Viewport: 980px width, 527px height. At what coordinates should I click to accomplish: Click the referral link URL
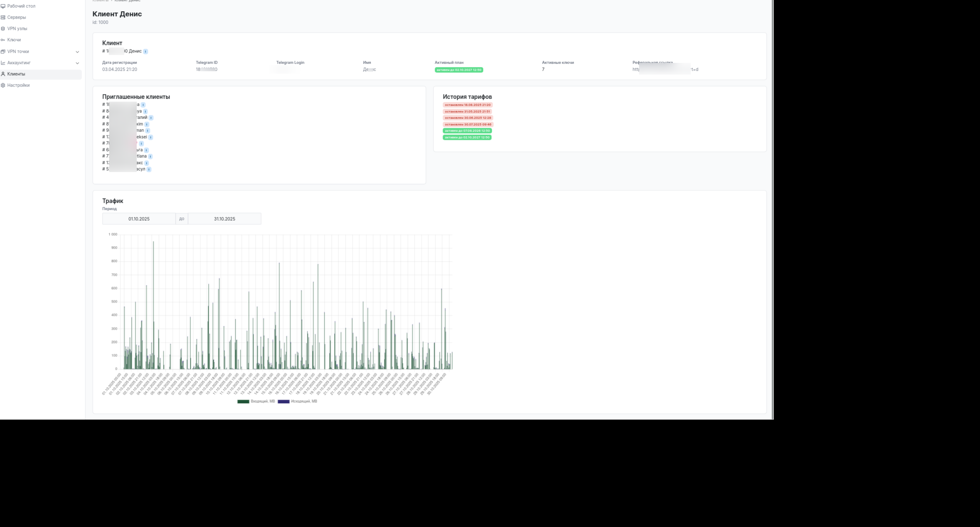click(665, 70)
